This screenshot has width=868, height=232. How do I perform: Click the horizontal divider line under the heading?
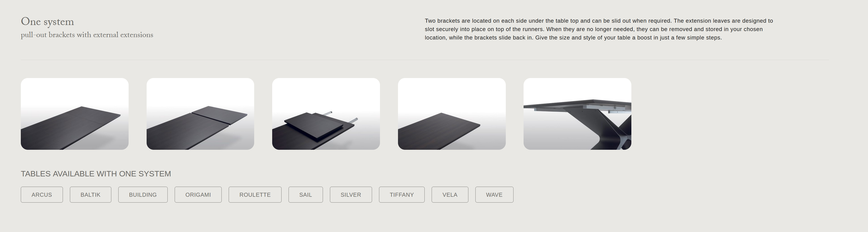pos(425,60)
